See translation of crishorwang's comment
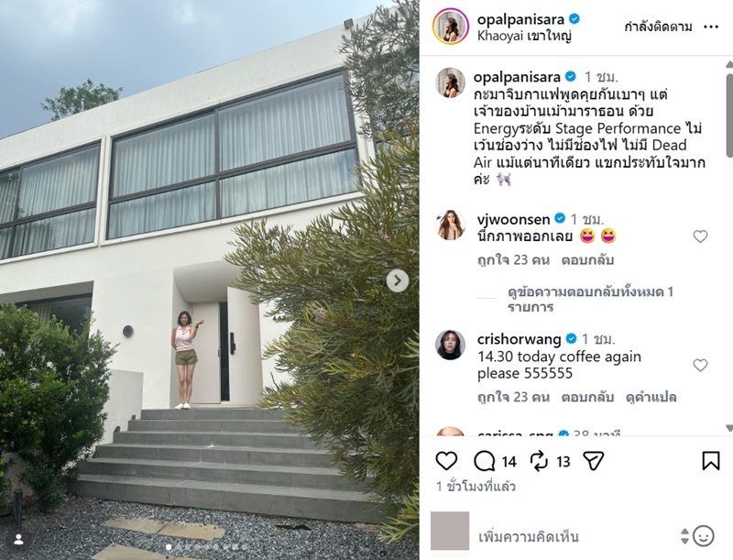Viewport: 733px width, 560px height. pyautogui.click(x=651, y=398)
